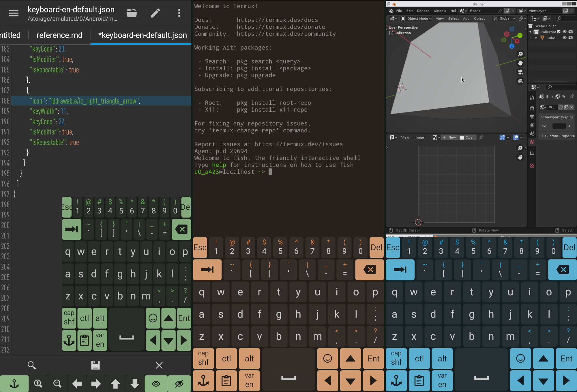This screenshot has width=577, height=392.
Task: Click the search magnifier below the editor
Action: click(32, 365)
